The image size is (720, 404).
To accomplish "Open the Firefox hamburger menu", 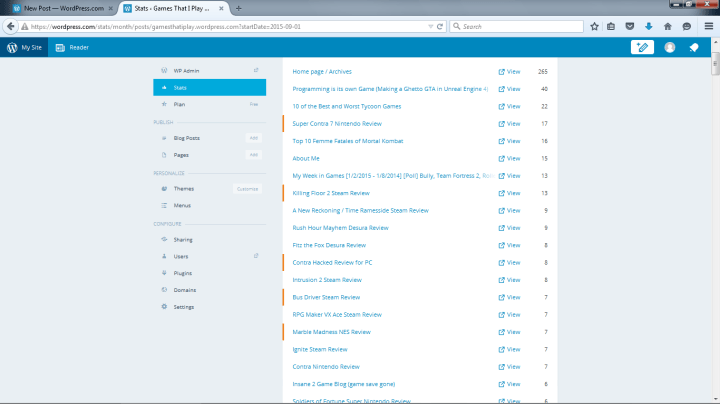I will (709, 27).
